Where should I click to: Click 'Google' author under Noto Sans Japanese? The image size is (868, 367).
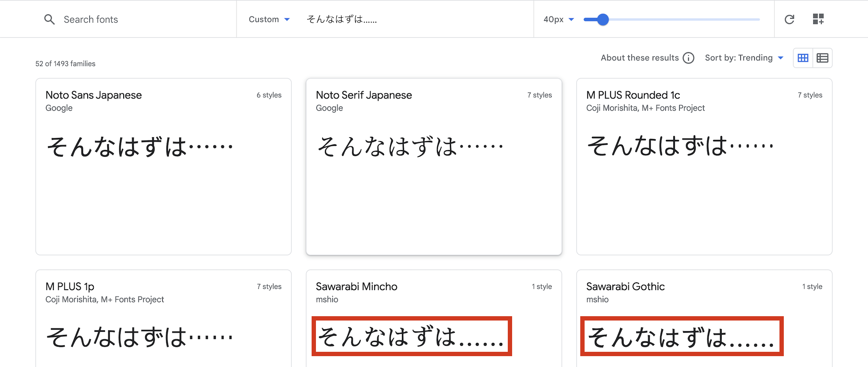(x=59, y=108)
